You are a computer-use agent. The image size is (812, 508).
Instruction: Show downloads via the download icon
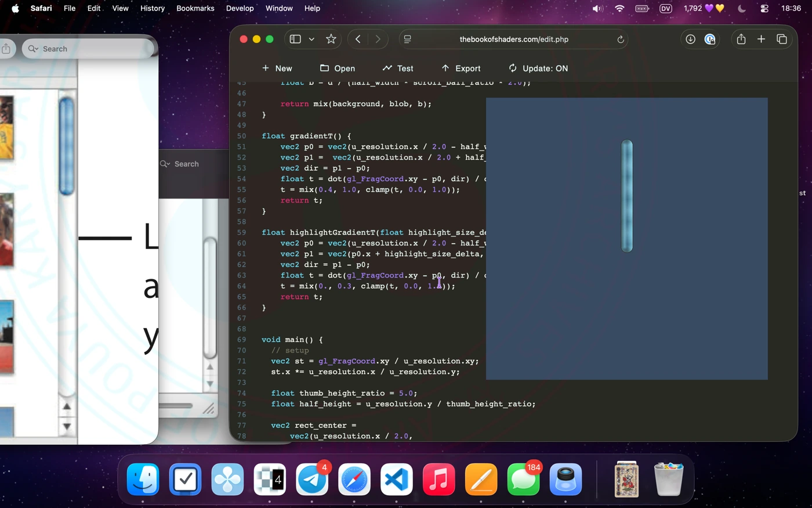tap(690, 39)
